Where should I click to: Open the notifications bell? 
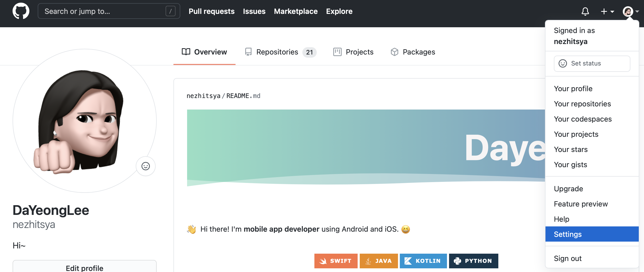point(585,11)
